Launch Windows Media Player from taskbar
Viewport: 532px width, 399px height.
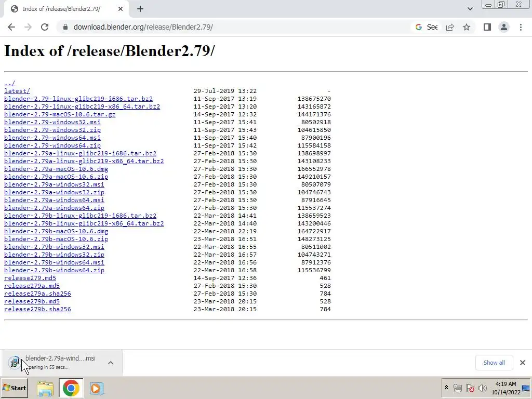point(96,389)
